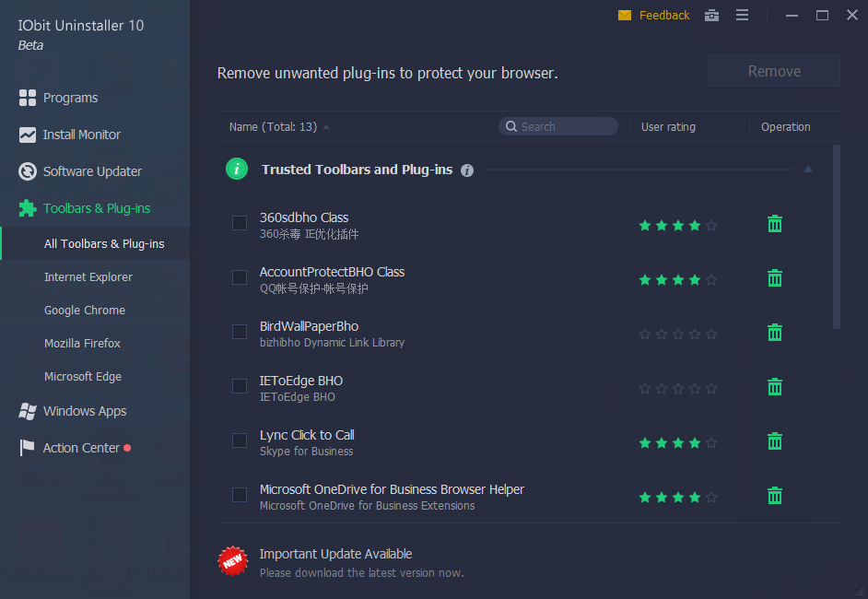Switch to Software Updater section

[92, 171]
